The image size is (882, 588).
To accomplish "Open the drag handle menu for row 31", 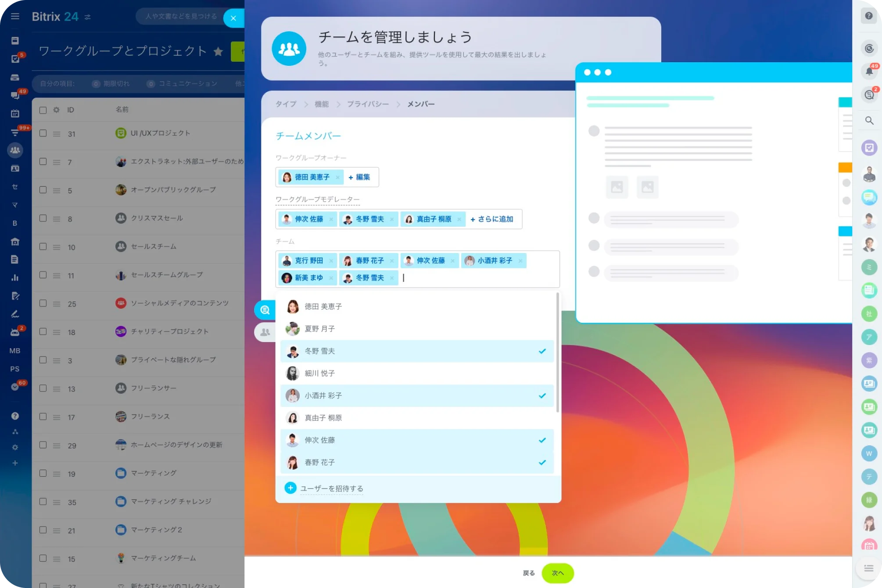I will [x=57, y=134].
